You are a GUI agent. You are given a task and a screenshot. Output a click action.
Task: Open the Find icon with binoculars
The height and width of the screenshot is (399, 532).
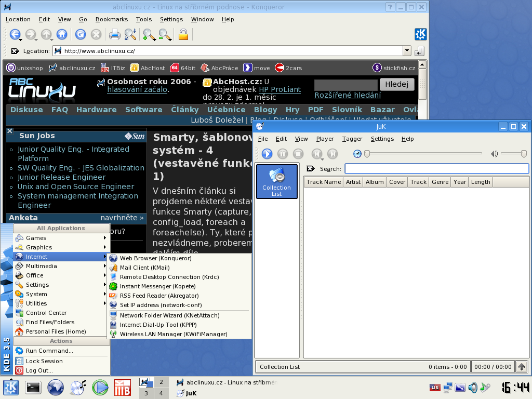130,34
